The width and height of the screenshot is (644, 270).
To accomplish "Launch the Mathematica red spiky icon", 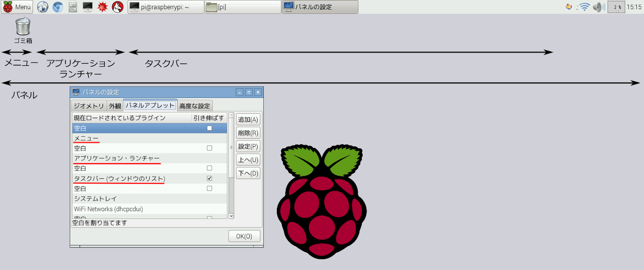I will [x=103, y=7].
